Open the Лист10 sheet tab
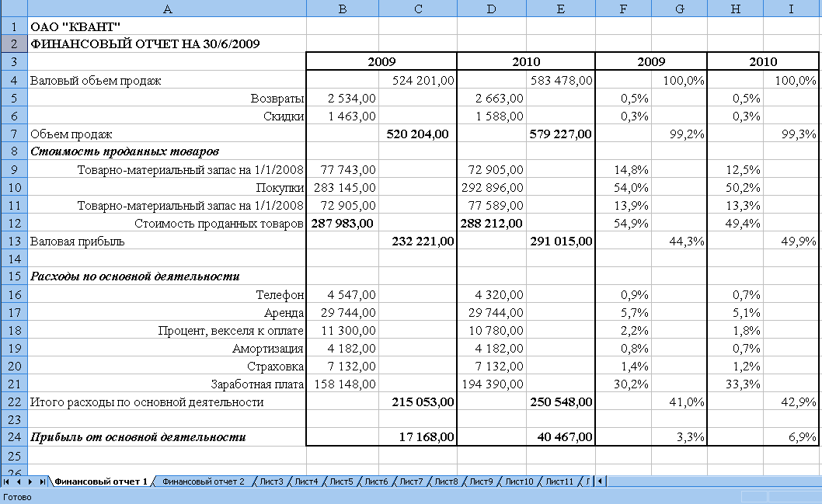This screenshot has height=504, width=822. (519, 481)
